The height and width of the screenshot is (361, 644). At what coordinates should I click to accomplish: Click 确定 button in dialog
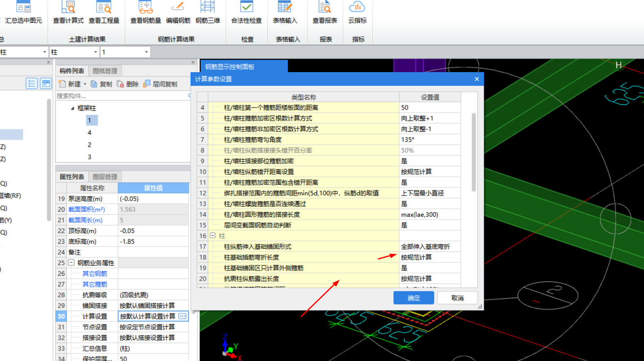point(414,298)
